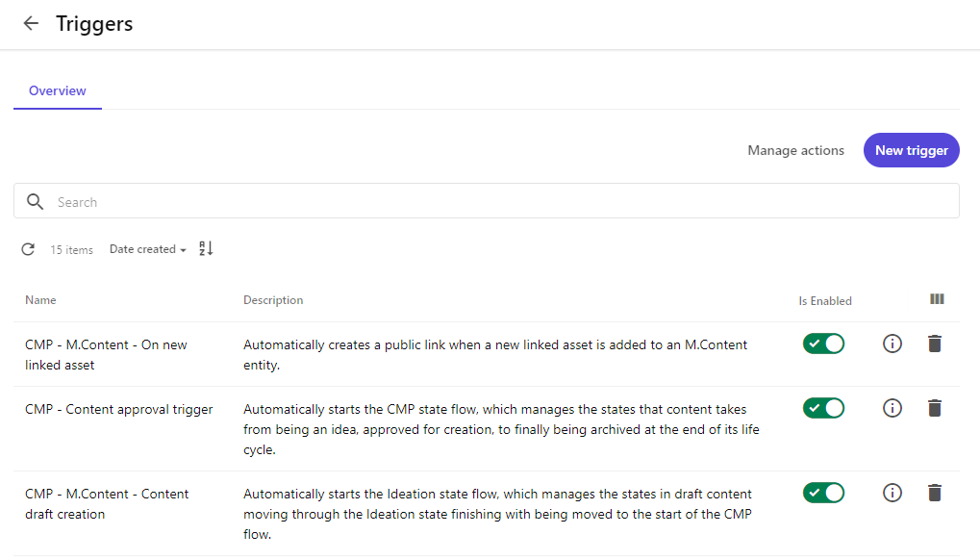Viewport: 980px width, 560px height.
Task: Open the CMP - Content approval trigger entry
Action: pyautogui.click(x=118, y=409)
